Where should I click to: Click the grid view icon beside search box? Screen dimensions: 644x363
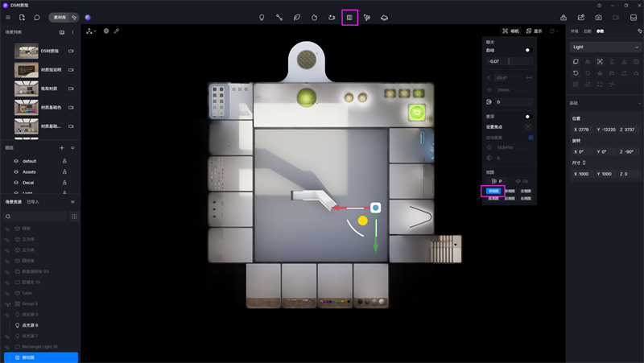coord(74,217)
